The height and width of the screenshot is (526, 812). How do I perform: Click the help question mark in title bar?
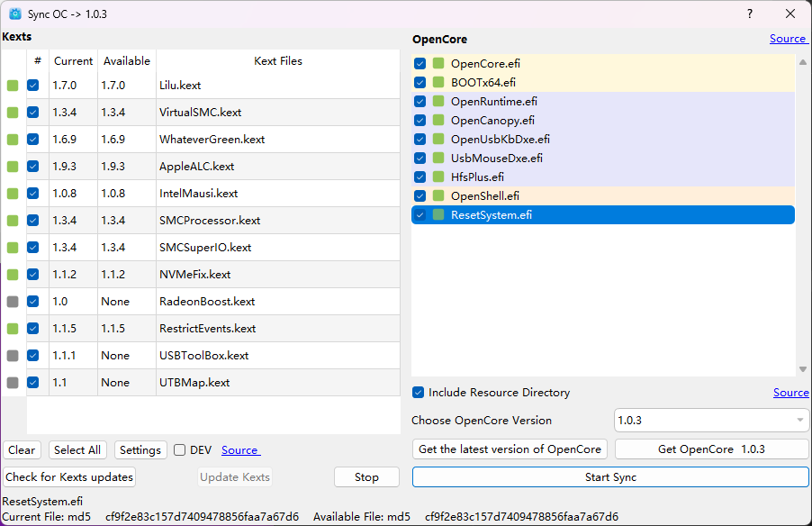pyautogui.click(x=750, y=14)
